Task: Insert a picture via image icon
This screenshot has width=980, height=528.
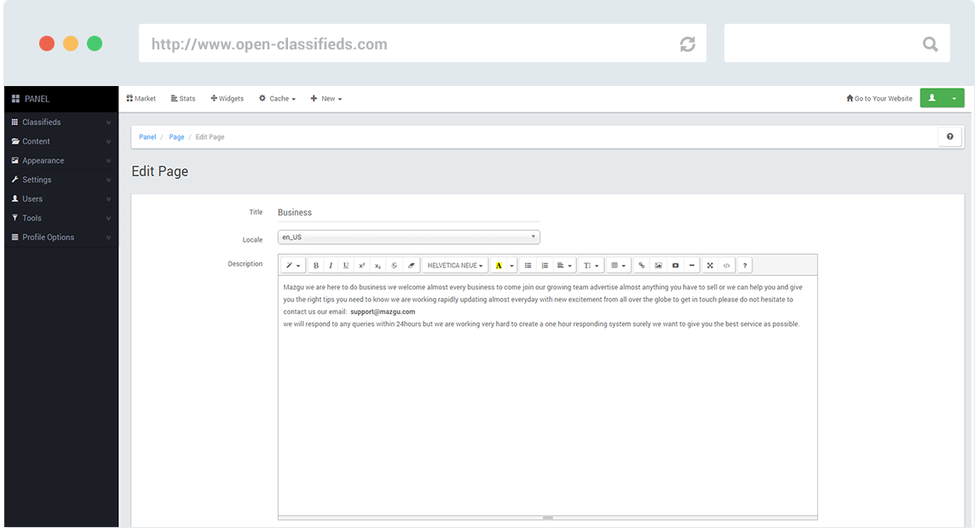Action: 658,266
